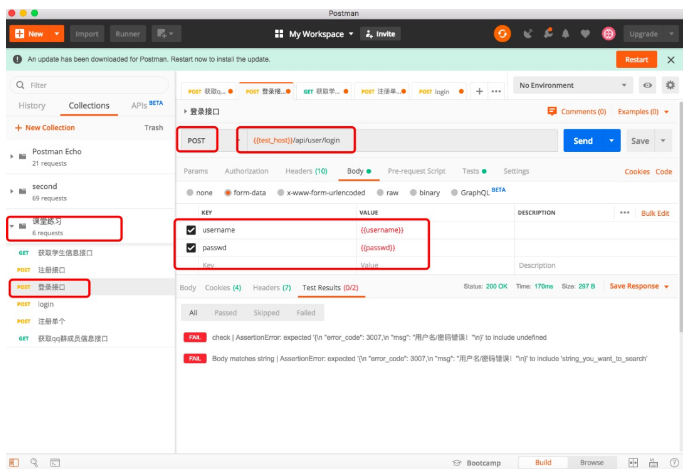Switch to Browse mode toggle
689x475 pixels.
click(591, 463)
